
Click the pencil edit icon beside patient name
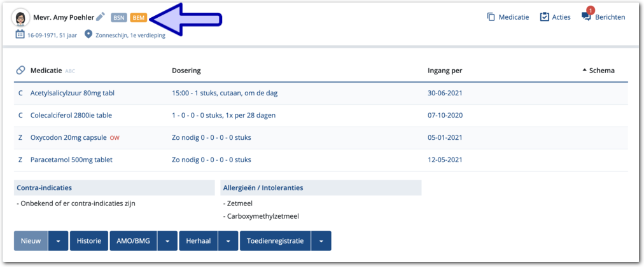pos(101,17)
